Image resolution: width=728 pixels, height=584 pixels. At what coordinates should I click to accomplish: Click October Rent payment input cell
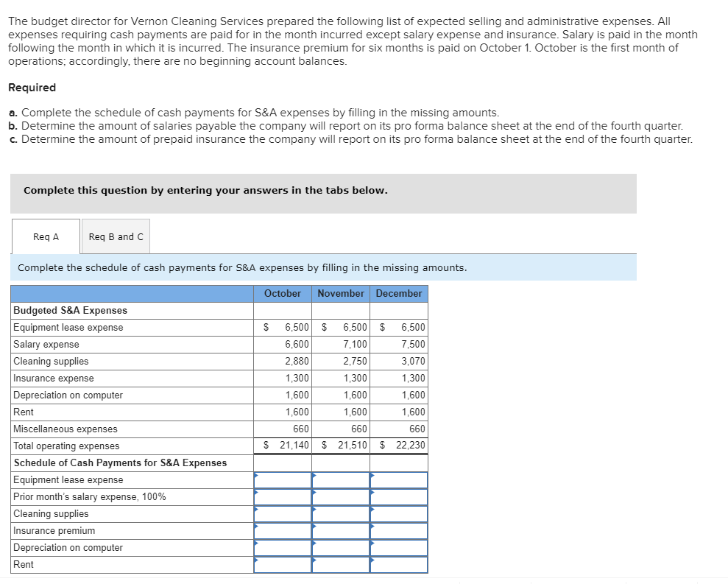(x=283, y=565)
